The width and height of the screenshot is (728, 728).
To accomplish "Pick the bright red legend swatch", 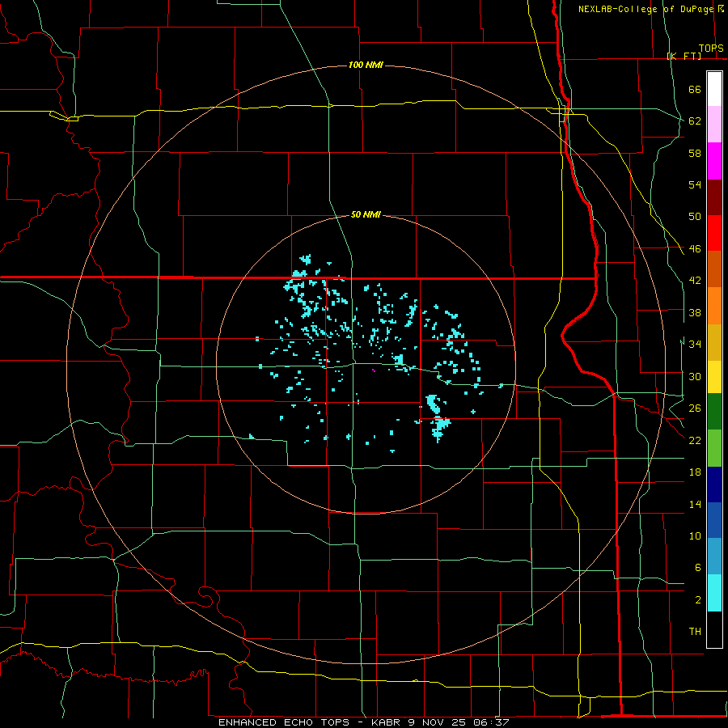I will [714, 233].
